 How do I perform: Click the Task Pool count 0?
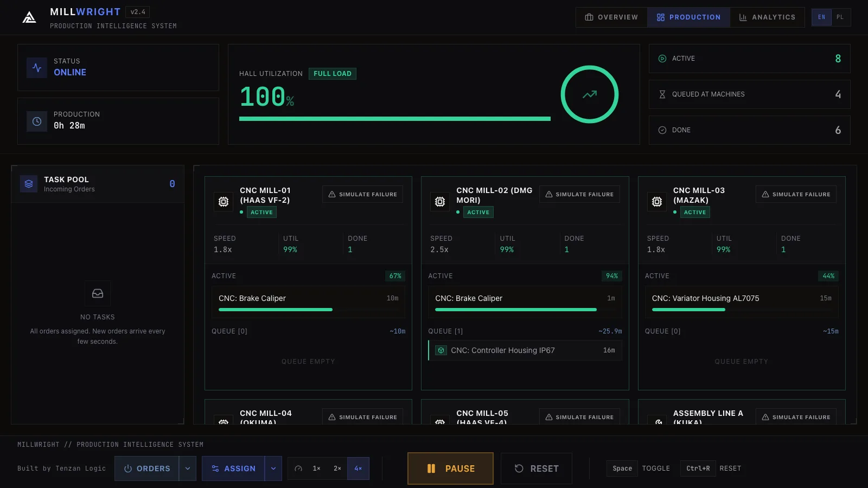172,184
